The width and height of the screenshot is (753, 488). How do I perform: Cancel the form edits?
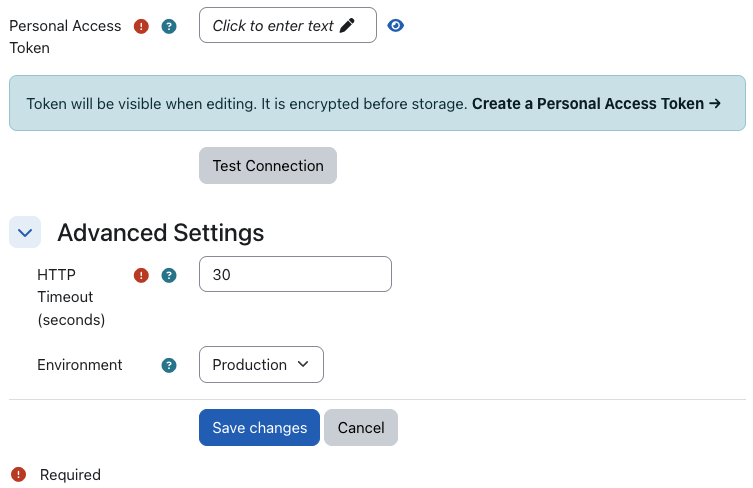[361, 427]
